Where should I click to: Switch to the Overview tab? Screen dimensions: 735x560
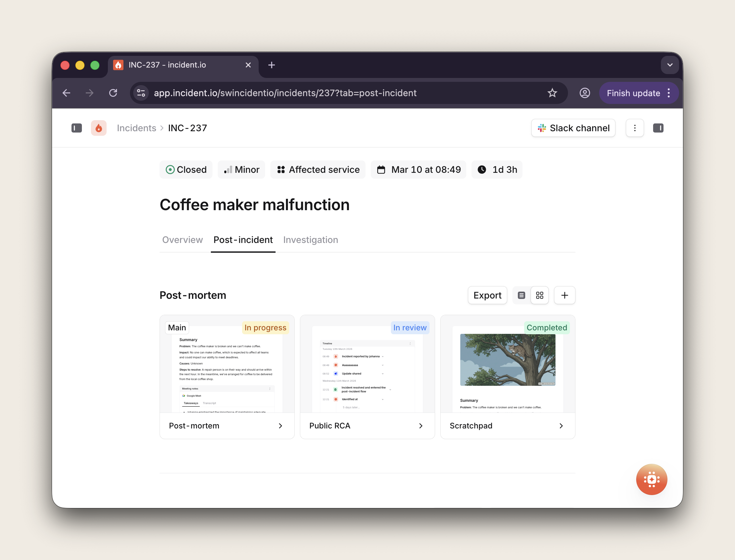pos(182,240)
